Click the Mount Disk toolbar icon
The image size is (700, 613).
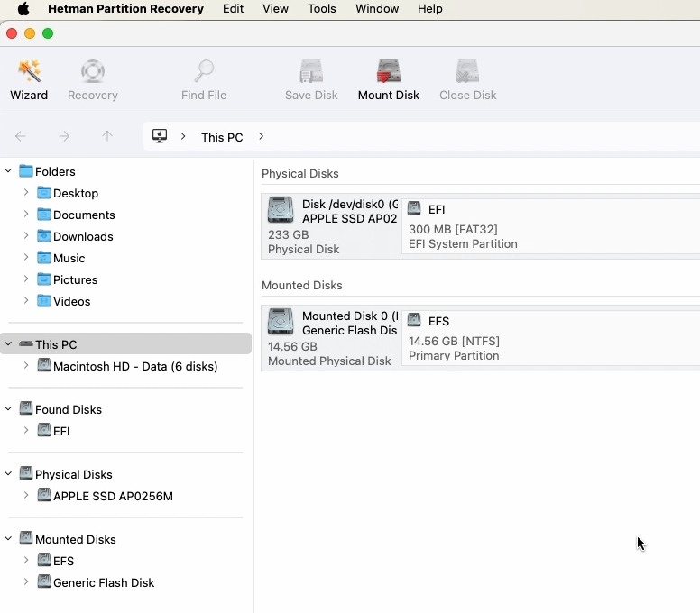[x=389, y=71]
